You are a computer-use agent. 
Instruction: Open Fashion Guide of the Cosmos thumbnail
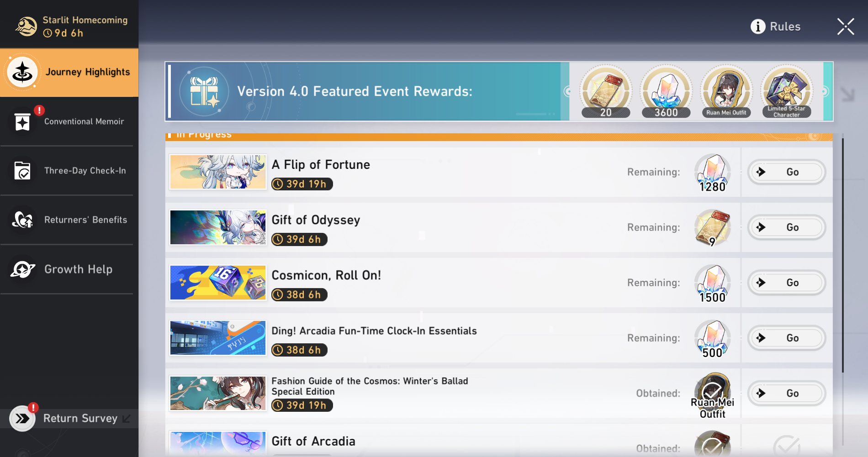pyautogui.click(x=218, y=393)
